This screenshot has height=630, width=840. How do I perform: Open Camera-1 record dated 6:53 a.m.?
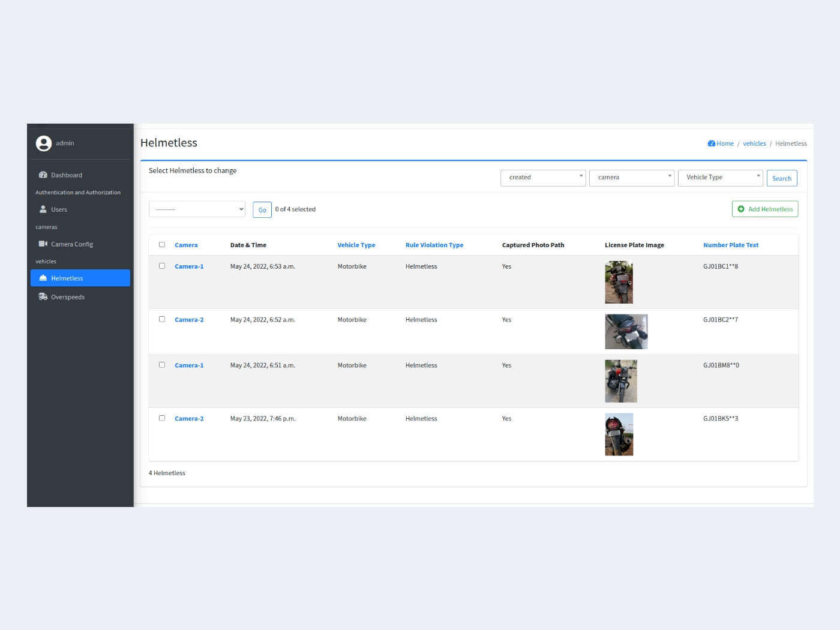189,266
